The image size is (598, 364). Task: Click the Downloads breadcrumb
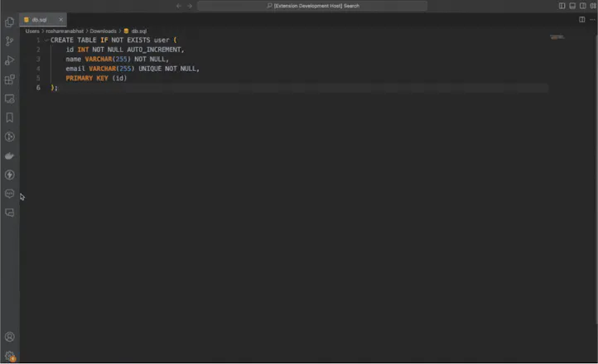(103, 31)
